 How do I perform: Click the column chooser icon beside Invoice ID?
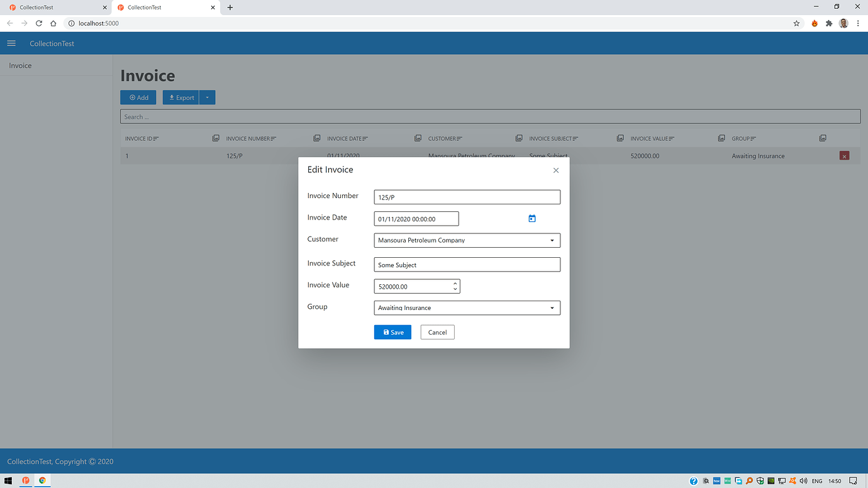point(216,138)
